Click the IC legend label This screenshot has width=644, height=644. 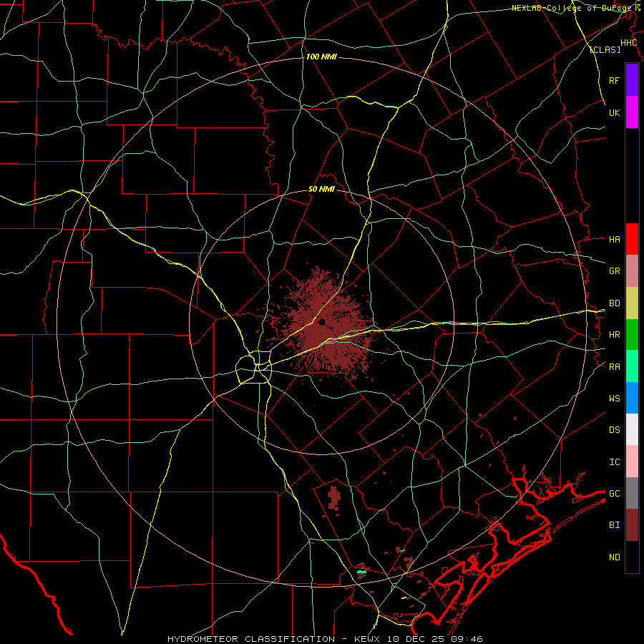click(x=614, y=462)
